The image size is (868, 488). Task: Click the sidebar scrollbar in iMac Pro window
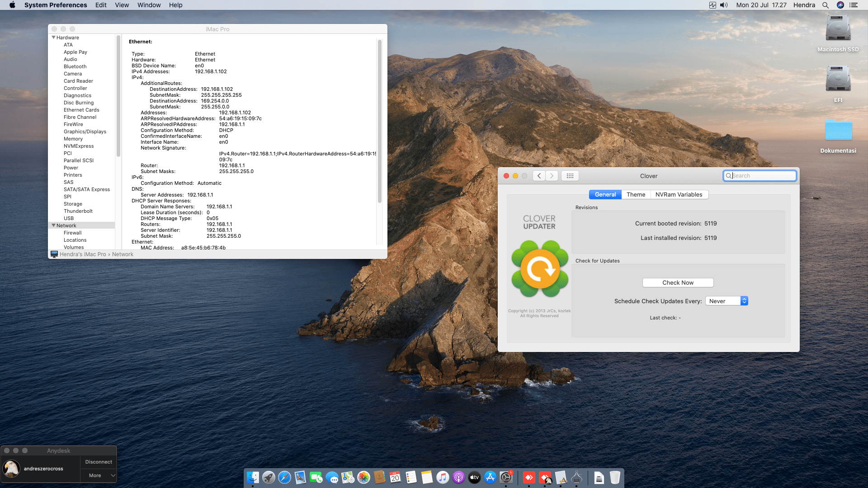118,96
